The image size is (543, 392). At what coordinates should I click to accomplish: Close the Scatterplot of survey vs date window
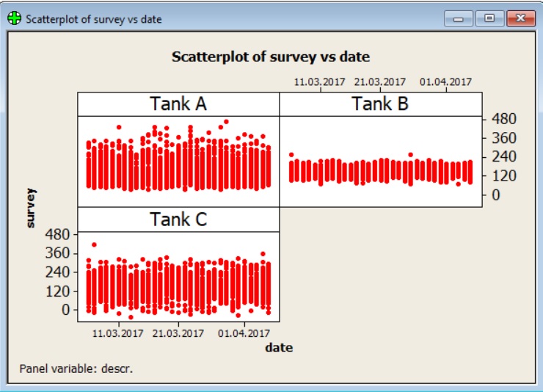[520, 19]
